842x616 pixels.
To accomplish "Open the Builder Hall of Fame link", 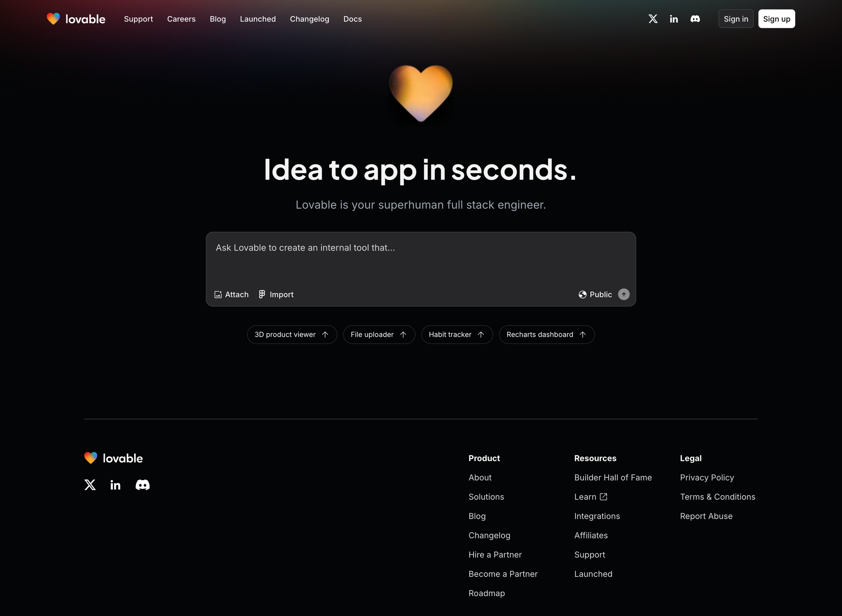I will coord(613,478).
